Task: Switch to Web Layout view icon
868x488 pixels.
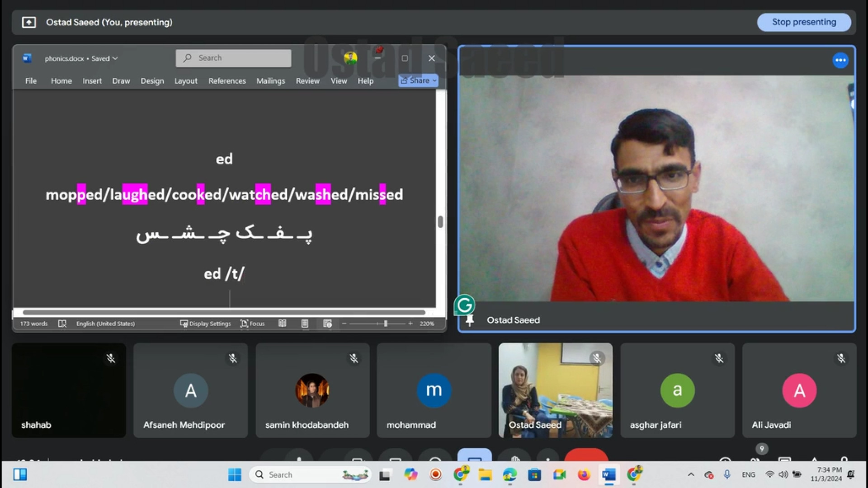Action: click(327, 324)
